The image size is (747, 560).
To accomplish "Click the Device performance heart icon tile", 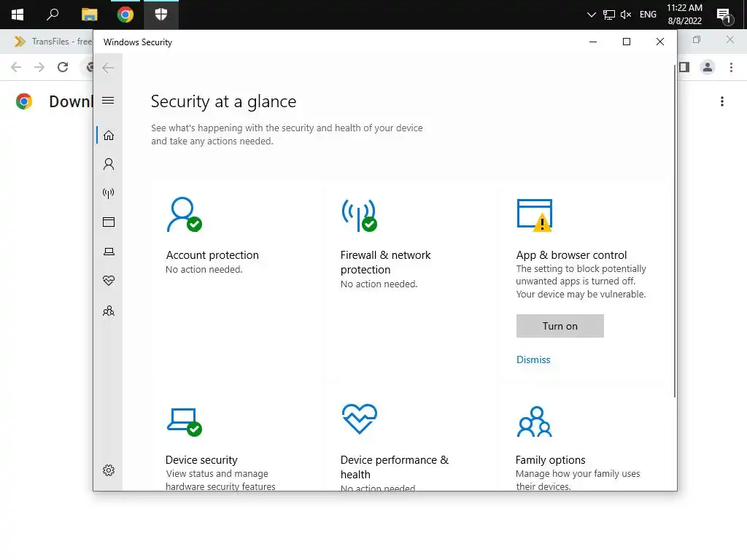I will point(359,419).
